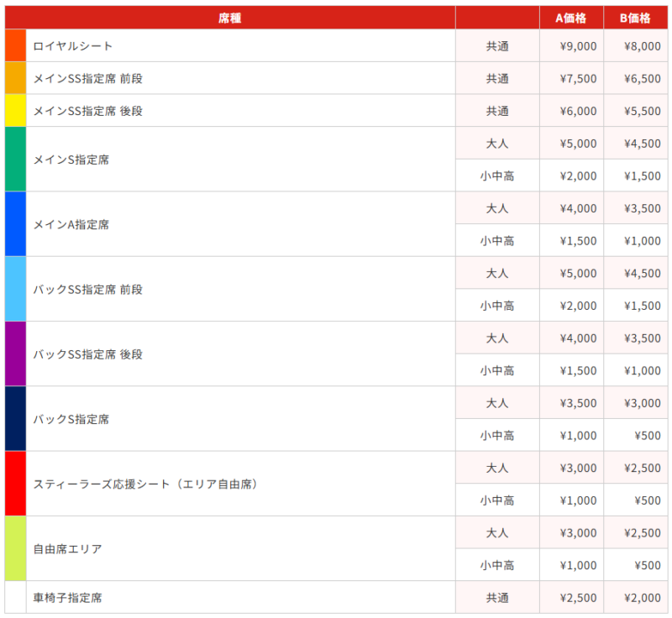Click バックSS後段 adult B price ¥3,500

(643, 338)
